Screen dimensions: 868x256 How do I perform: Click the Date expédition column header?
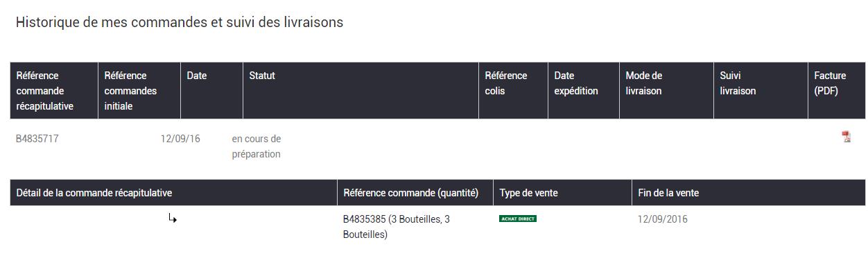click(576, 83)
